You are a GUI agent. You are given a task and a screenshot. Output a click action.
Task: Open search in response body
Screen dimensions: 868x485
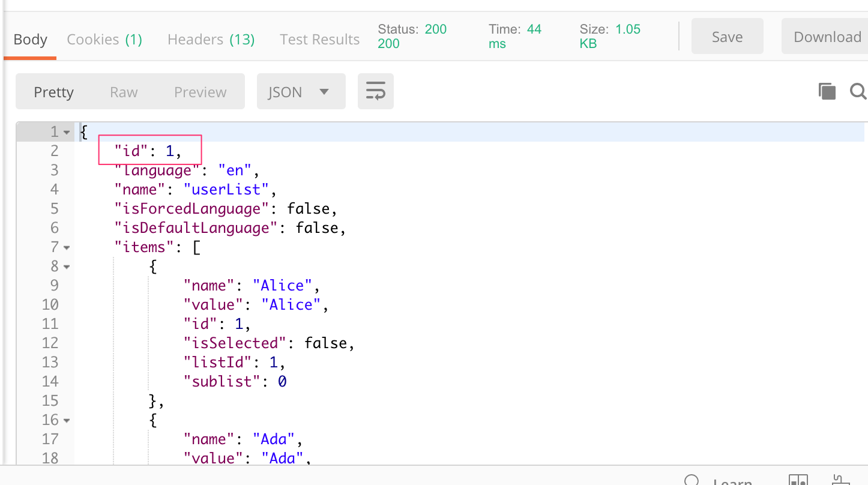coord(858,91)
